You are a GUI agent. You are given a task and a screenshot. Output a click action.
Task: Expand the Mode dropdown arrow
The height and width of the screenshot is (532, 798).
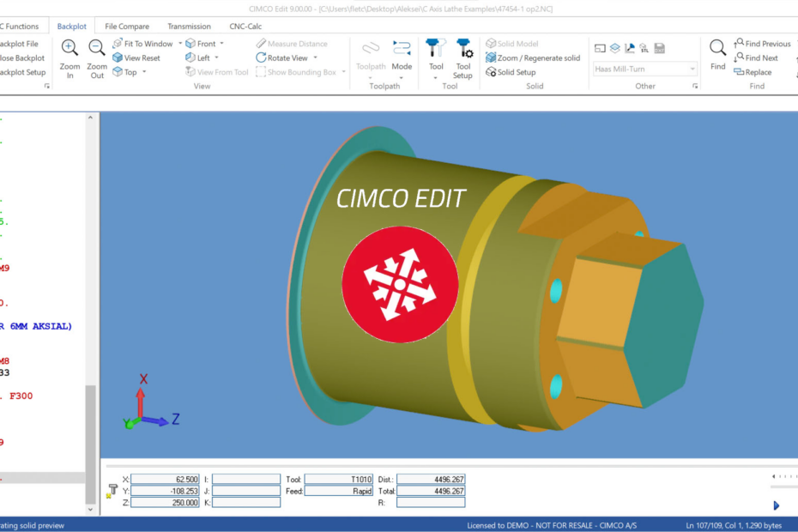coord(402,78)
